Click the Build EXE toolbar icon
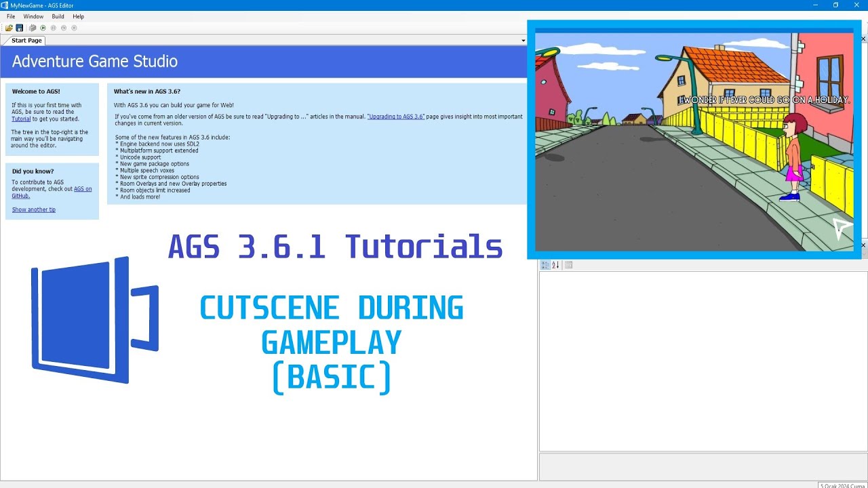 32,28
